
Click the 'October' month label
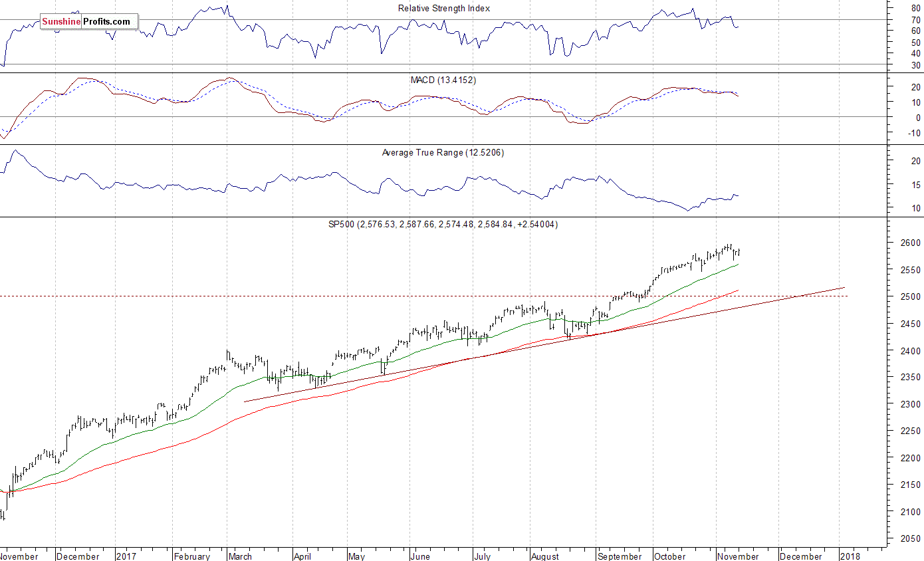[x=669, y=556]
